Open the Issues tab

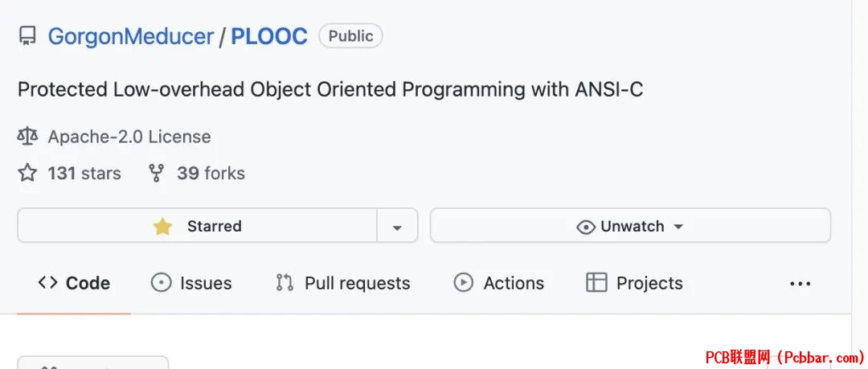[x=191, y=283]
